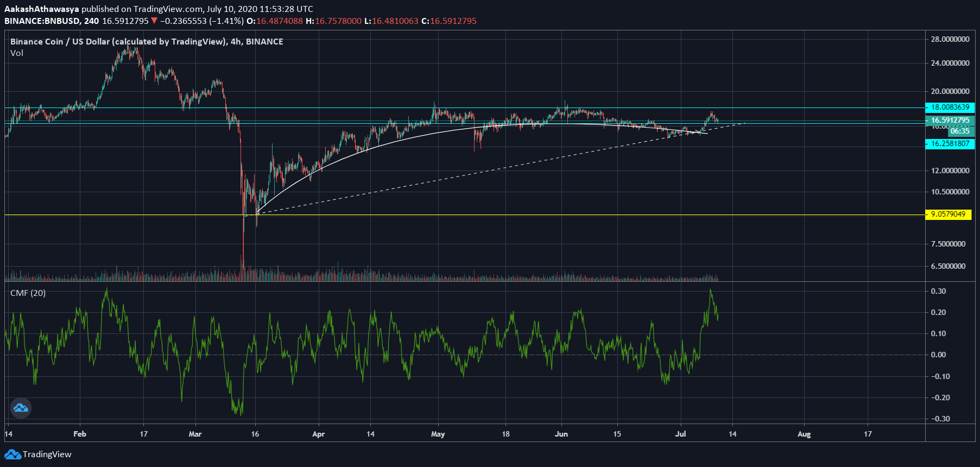Click the Jun date label on time axis

[x=561, y=434]
